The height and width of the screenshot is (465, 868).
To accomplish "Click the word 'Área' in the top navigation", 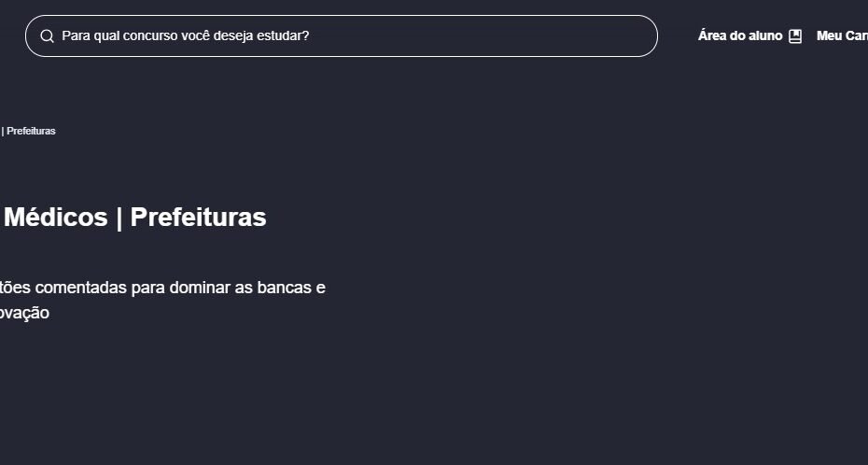I will click(x=710, y=36).
